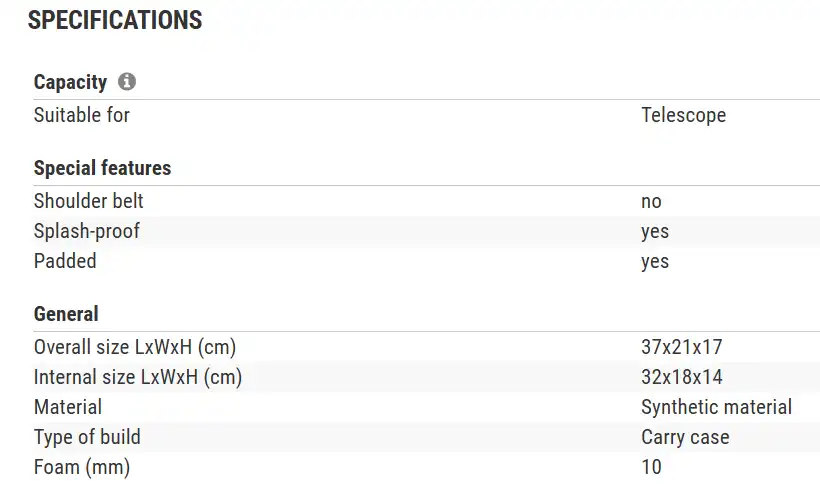Click the Foam (mm) row label
The width and height of the screenshot is (820, 497).
(x=82, y=467)
